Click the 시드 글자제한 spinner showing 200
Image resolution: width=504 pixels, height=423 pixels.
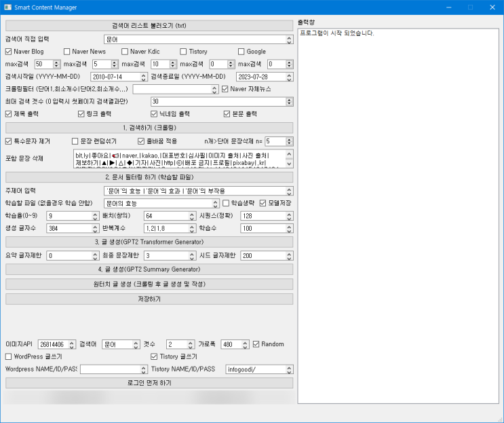[267, 256]
